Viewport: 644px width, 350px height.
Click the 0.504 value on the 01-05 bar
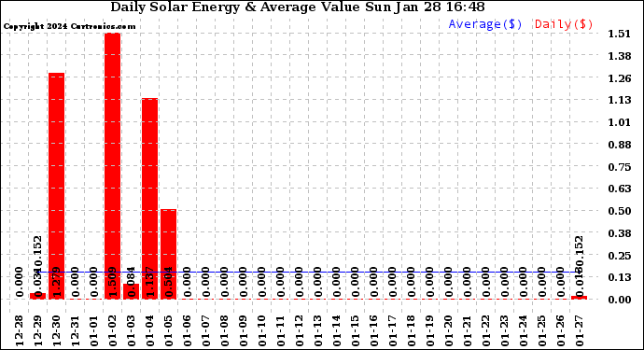[x=169, y=282]
